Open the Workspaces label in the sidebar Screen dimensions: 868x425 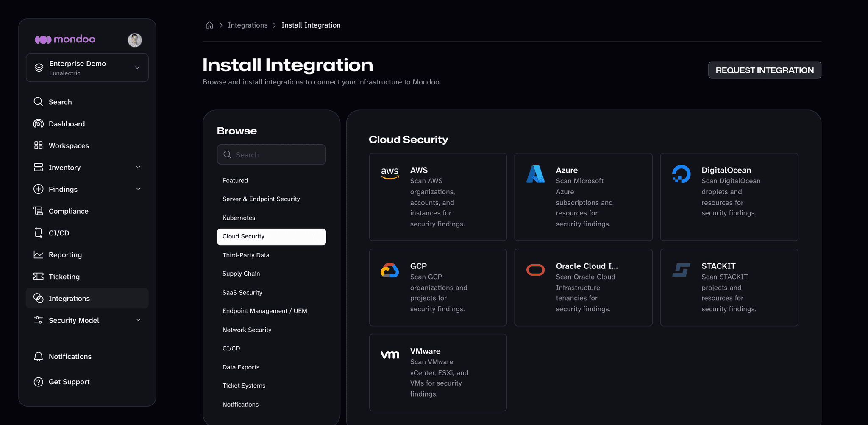point(69,145)
